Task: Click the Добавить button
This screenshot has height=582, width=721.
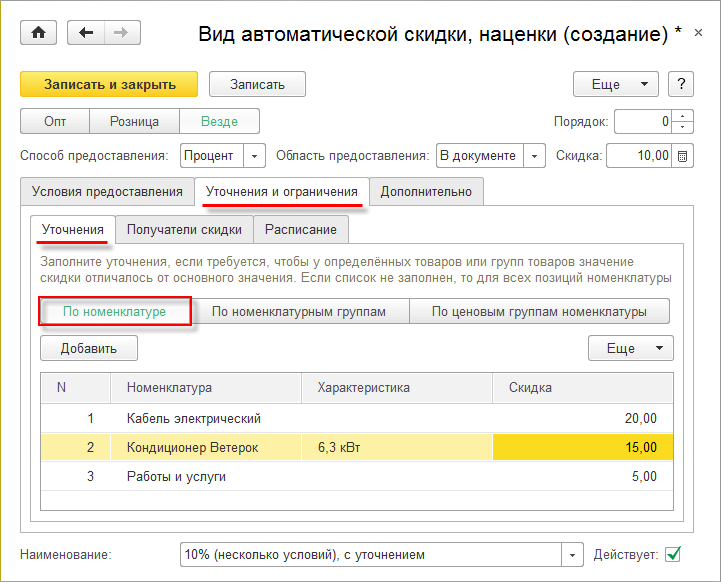Action: 89,349
